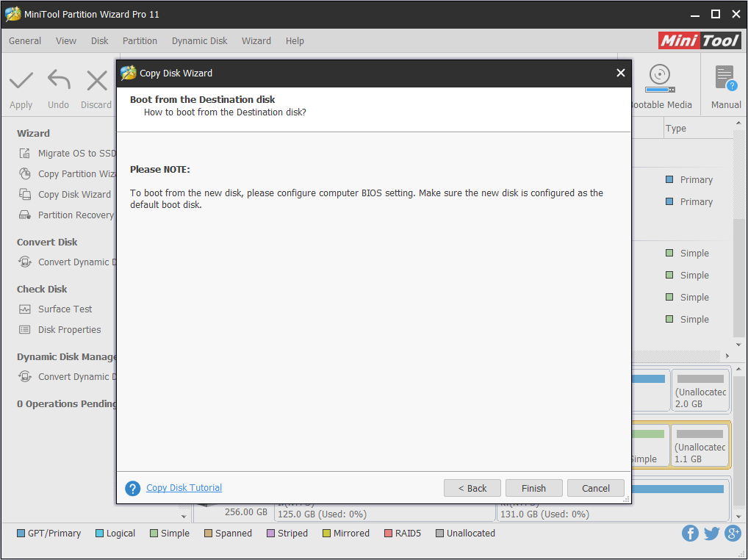Open the Copy Disk Tutorial link
Screen dimensions: 748x560
[184, 487]
